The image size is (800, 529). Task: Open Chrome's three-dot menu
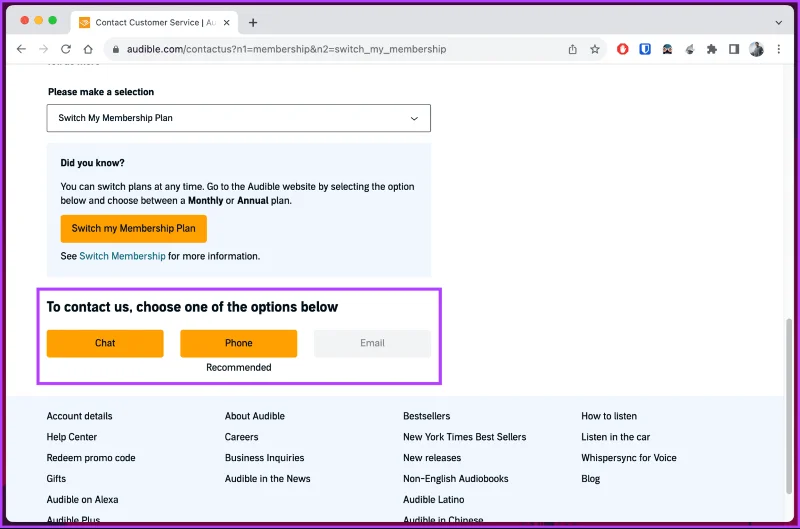[779, 49]
